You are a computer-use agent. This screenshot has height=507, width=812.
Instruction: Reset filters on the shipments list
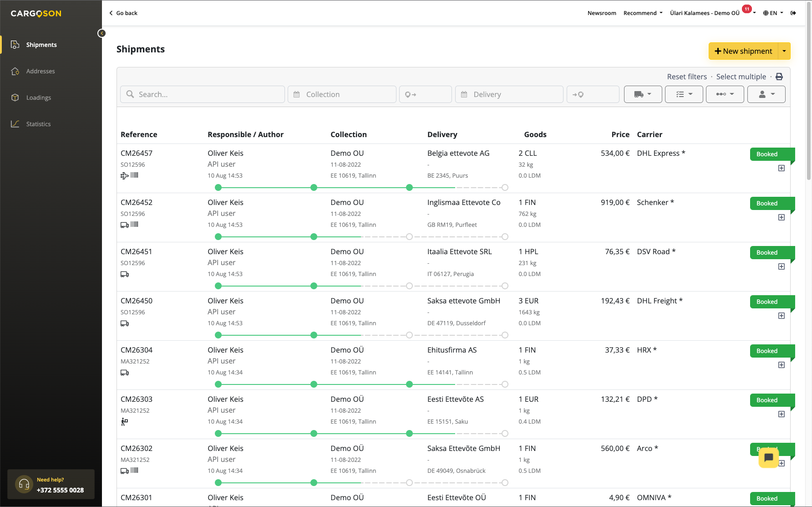[687, 77]
